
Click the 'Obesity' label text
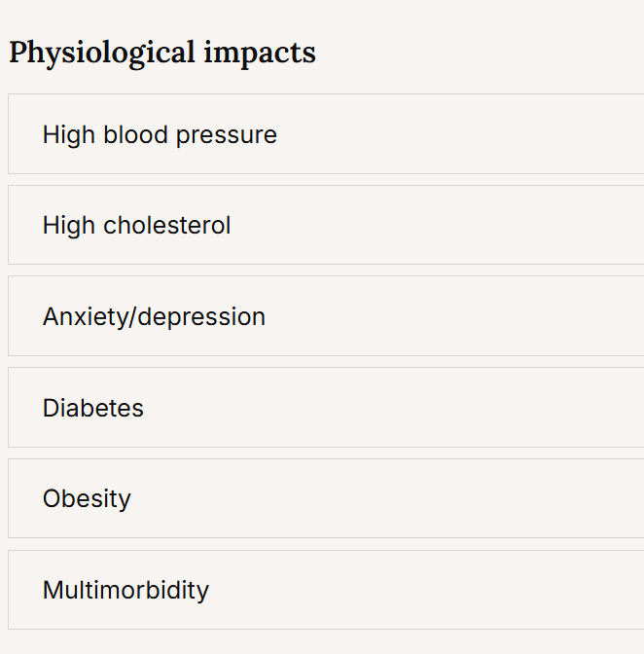(87, 499)
